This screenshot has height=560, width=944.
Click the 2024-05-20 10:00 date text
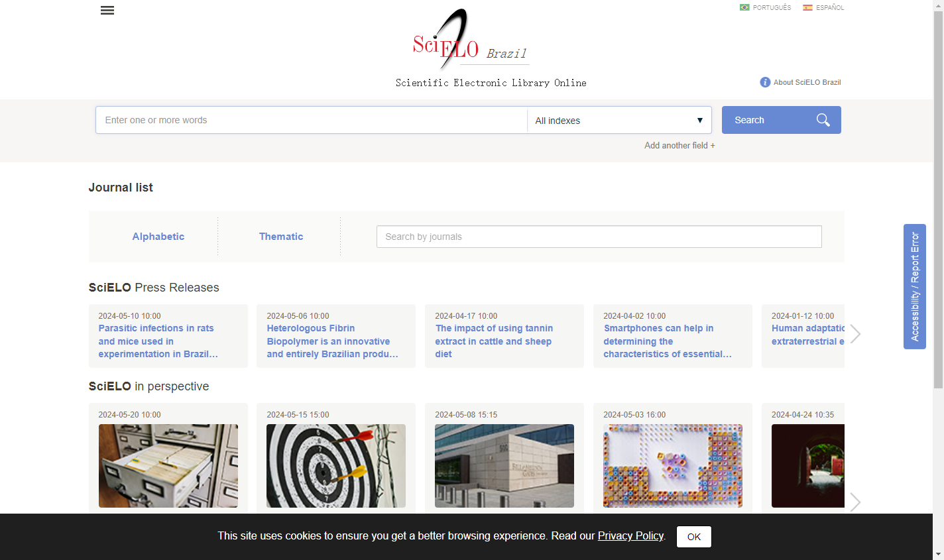pyautogui.click(x=129, y=415)
